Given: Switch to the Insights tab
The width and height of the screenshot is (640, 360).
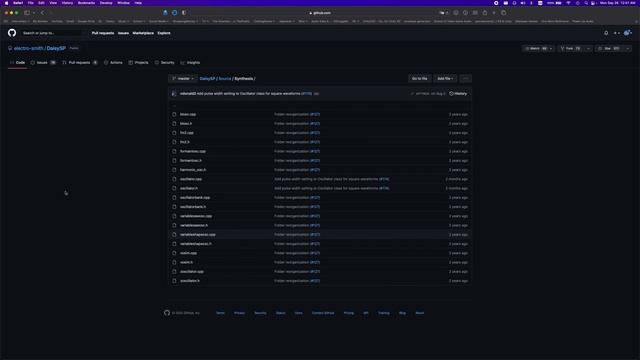Looking at the screenshot, I should [190, 62].
